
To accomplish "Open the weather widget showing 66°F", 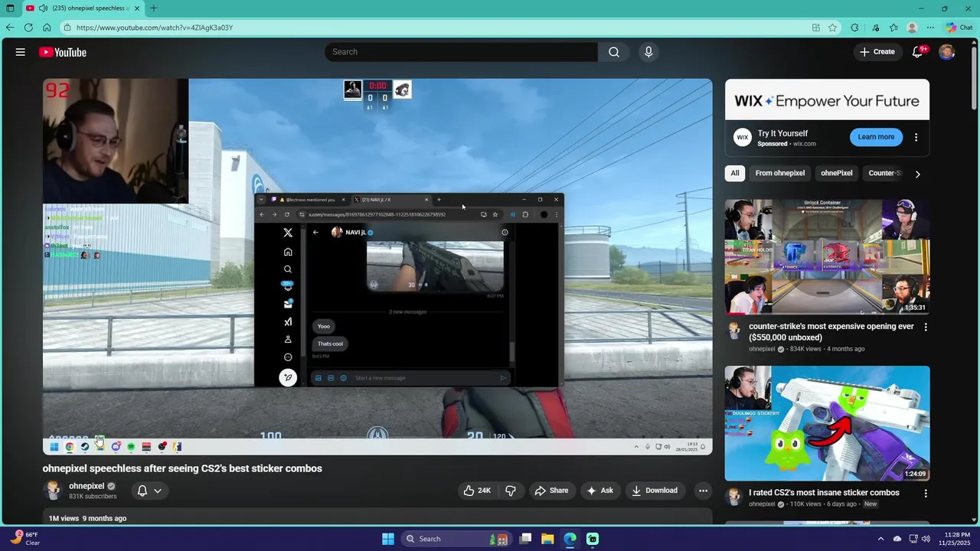I will [25, 539].
